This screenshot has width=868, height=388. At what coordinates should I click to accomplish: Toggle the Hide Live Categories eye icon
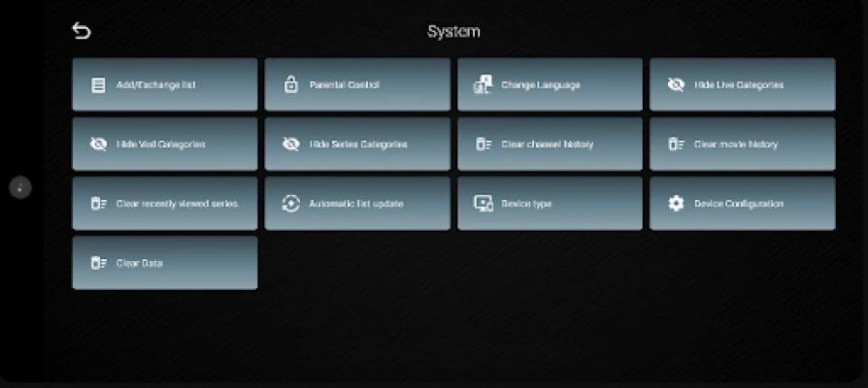(676, 85)
